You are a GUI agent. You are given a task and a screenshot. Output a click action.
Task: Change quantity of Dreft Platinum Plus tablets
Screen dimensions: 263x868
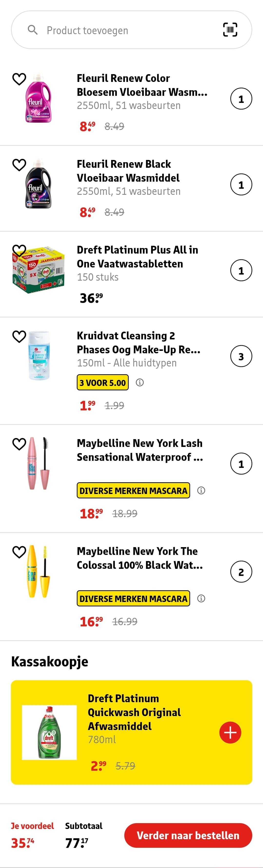[x=241, y=270]
